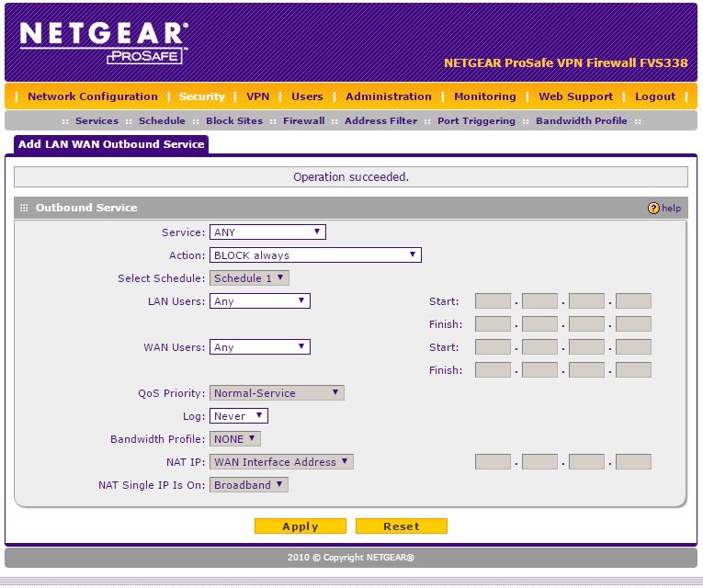Screen dimensions: 703x588
Task: Click the first LAN Users Start IP field
Action: click(493, 301)
